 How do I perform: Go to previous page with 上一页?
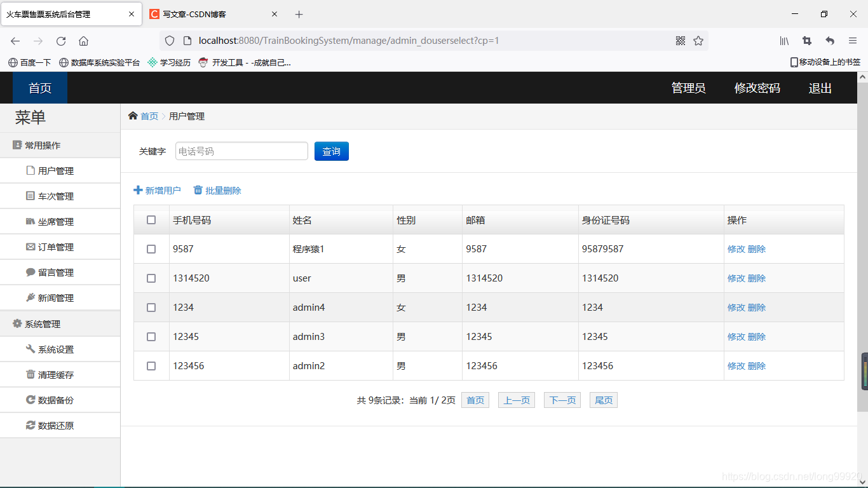(x=517, y=400)
